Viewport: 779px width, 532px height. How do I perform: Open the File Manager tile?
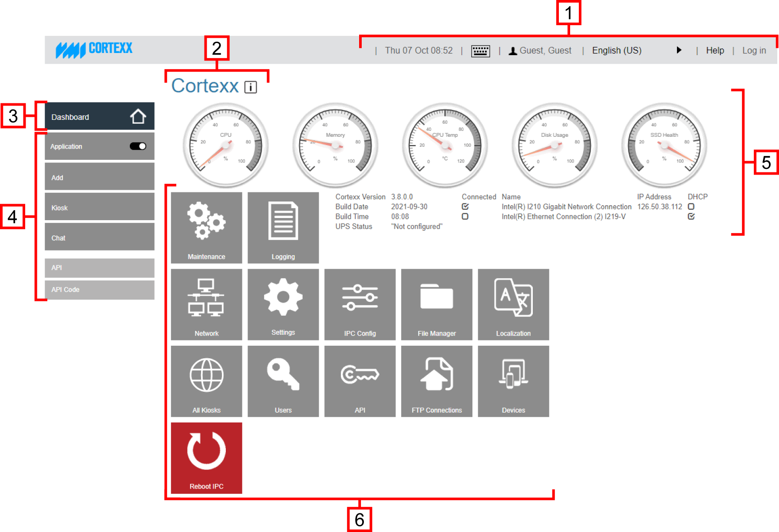[x=436, y=304]
